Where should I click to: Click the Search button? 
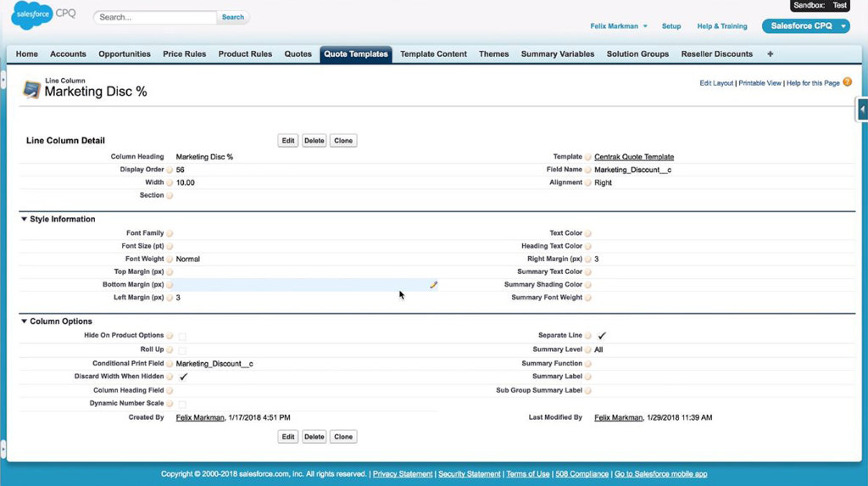point(232,17)
